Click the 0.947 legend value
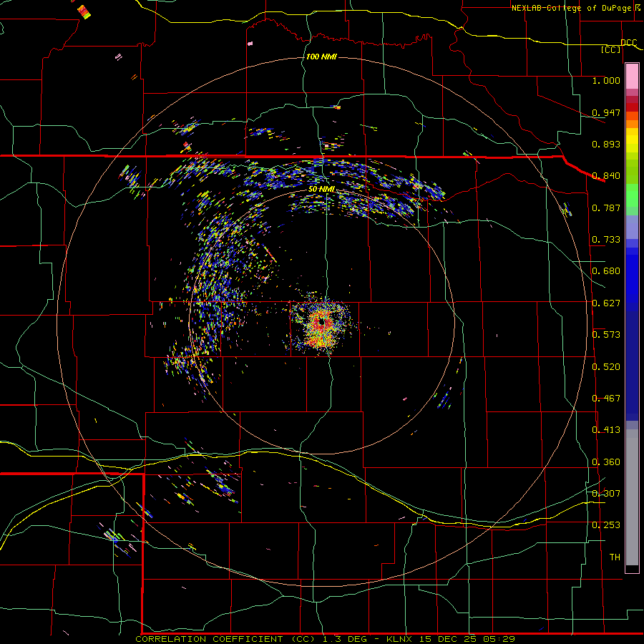Screen dimensions: 644x644 [606, 112]
